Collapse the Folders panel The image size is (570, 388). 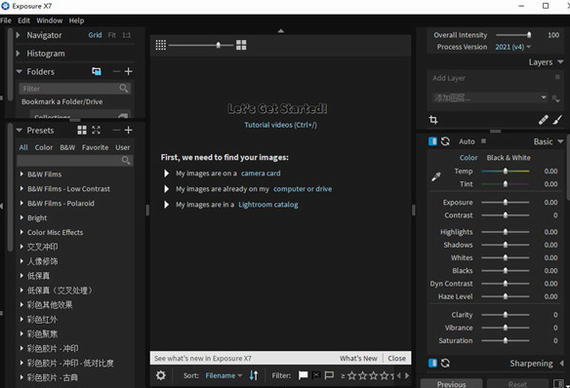click(x=19, y=72)
